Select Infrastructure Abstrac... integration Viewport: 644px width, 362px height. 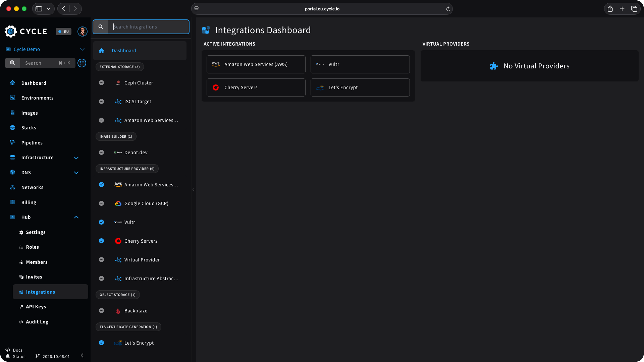[140, 279]
